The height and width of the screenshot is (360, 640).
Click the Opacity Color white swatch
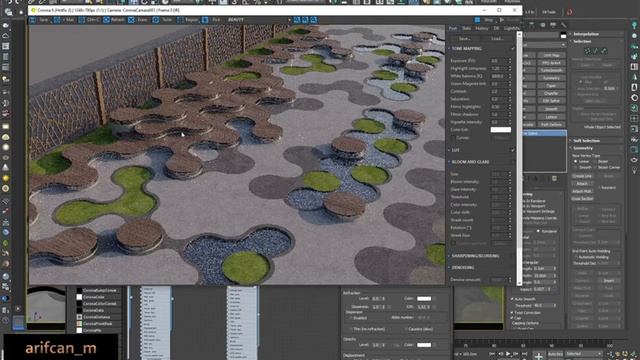(424, 345)
